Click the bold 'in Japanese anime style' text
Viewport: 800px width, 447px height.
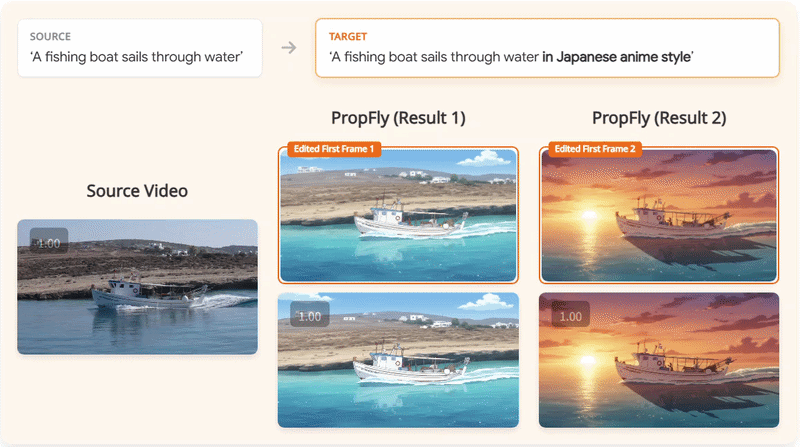[x=616, y=57]
